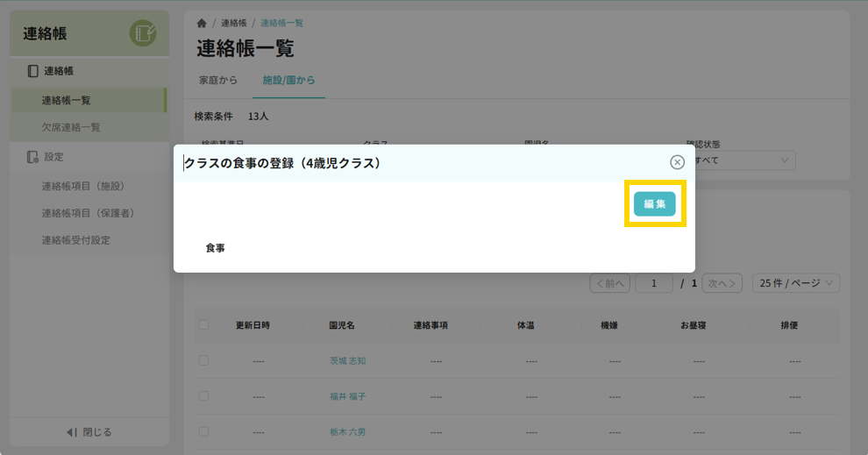This screenshot has width=868, height=455.
Task: Toggle the select-all checkbox in table header
Action: pos(203,325)
